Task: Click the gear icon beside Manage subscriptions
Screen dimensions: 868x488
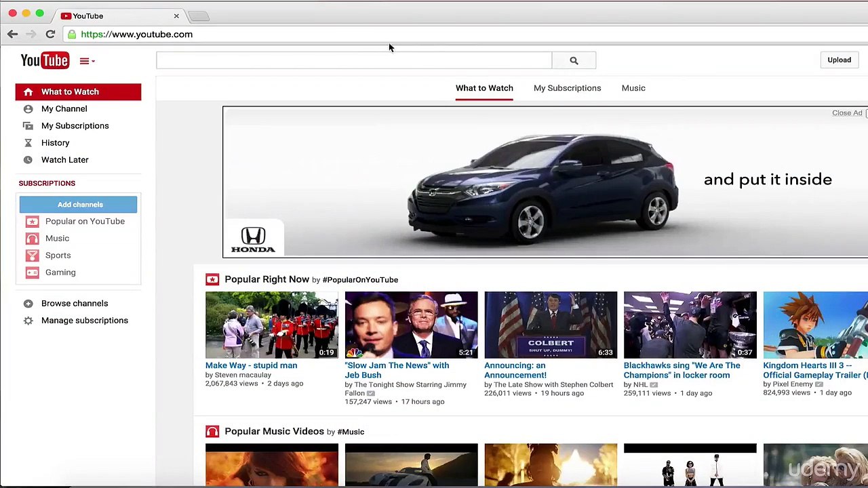Action: pos(28,320)
